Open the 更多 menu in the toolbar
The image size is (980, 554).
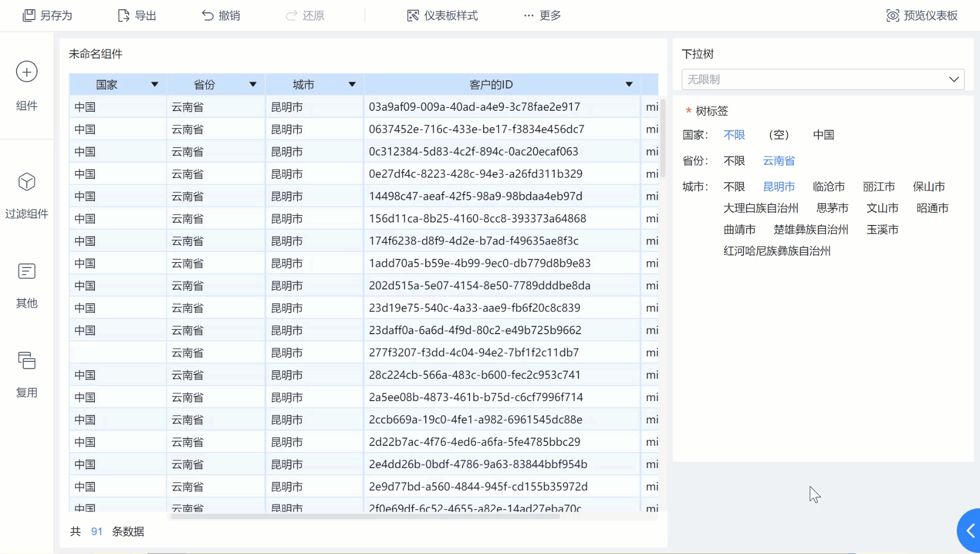[x=541, y=15]
